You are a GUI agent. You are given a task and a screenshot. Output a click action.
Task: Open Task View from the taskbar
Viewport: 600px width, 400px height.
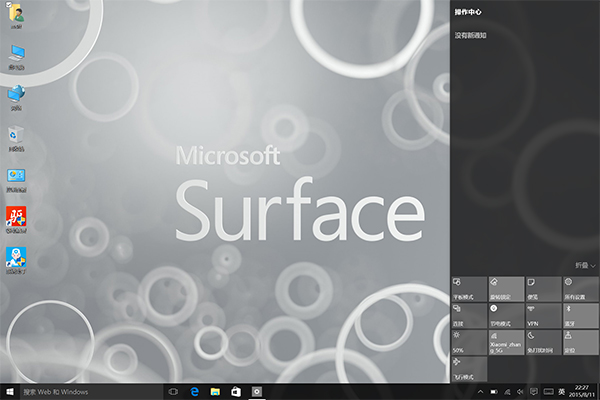pos(173,392)
